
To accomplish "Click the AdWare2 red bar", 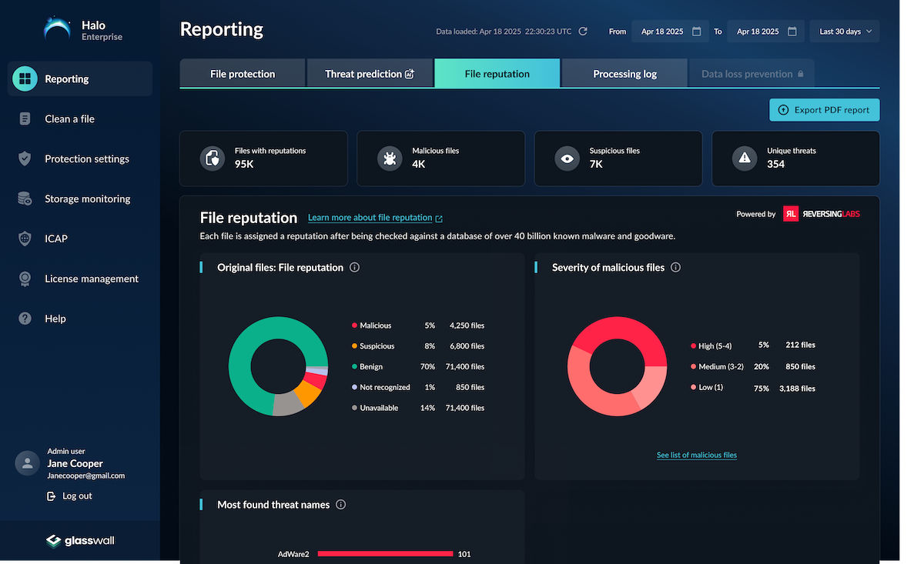I will click(385, 554).
